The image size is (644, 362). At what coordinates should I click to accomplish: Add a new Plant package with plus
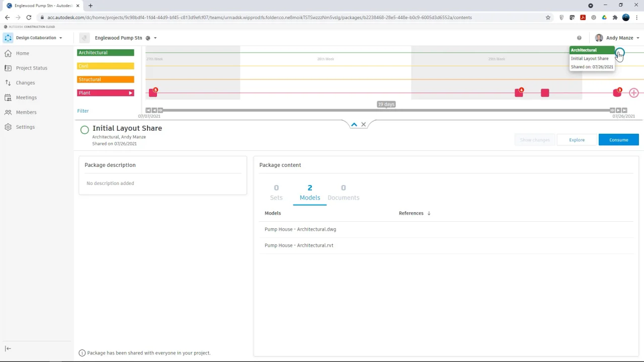tap(634, 93)
